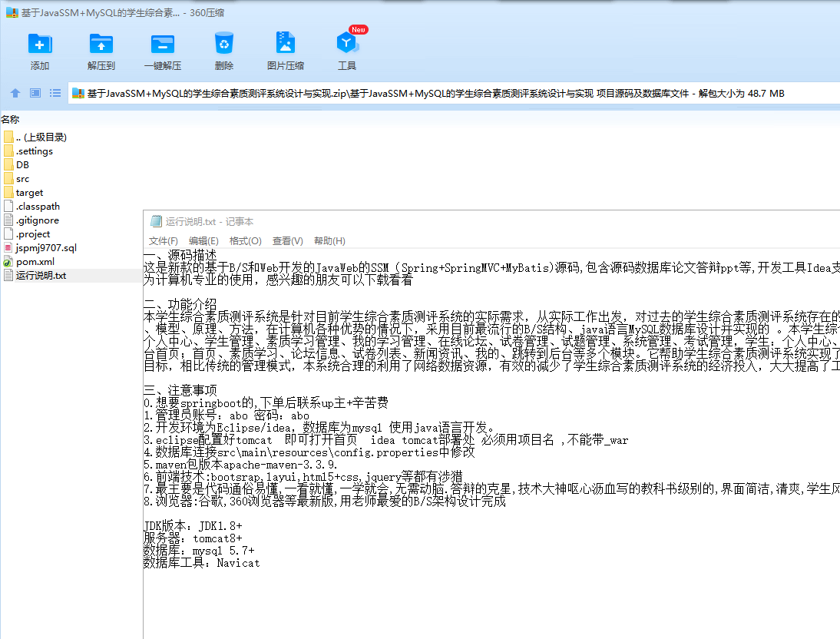Screen dimensions: 840x639
Task: Select the pom.xml file icon
Action: click(8, 262)
